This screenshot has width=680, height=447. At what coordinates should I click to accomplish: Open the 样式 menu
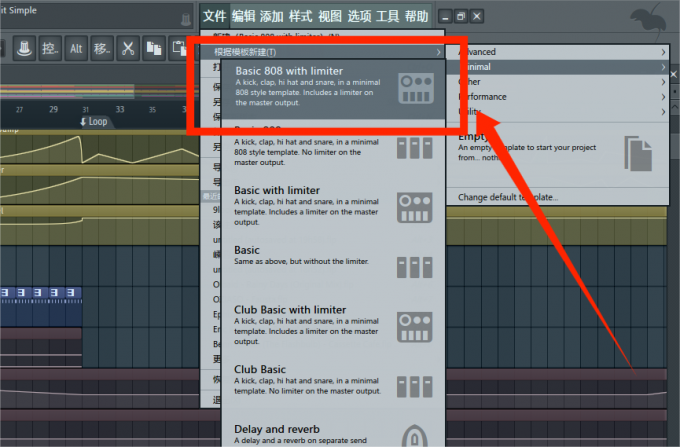pyautogui.click(x=301, y=16)
